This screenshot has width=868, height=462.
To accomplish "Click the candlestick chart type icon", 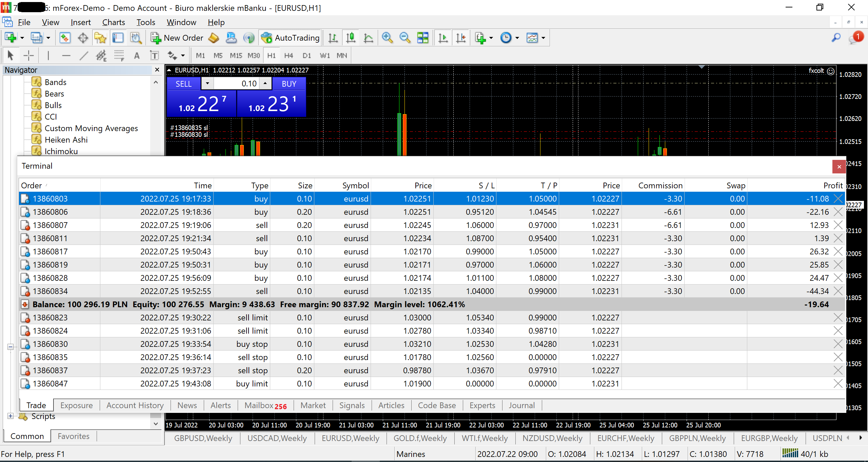I will (x=351, y=38).
